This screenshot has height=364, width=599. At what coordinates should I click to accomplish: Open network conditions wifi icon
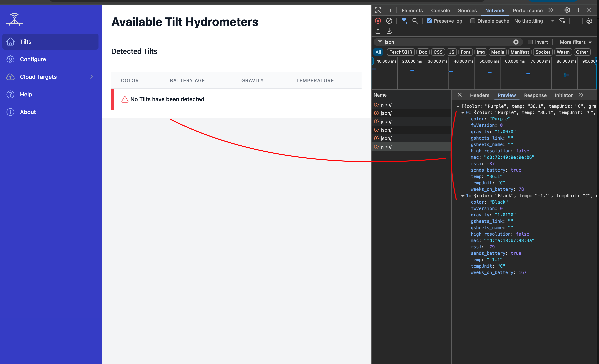pyautogui.click(x=562, y=21)
